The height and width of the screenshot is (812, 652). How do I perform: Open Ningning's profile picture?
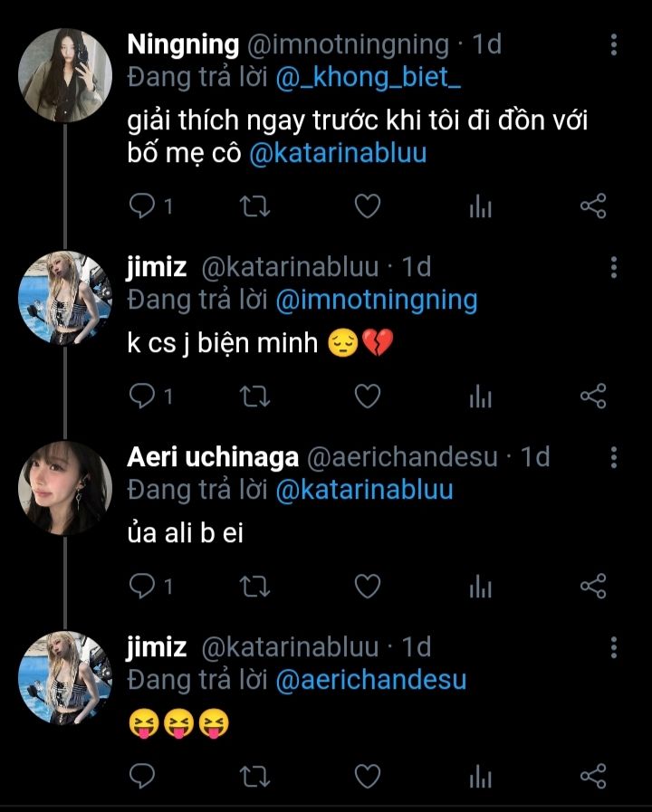pos(64,73)
